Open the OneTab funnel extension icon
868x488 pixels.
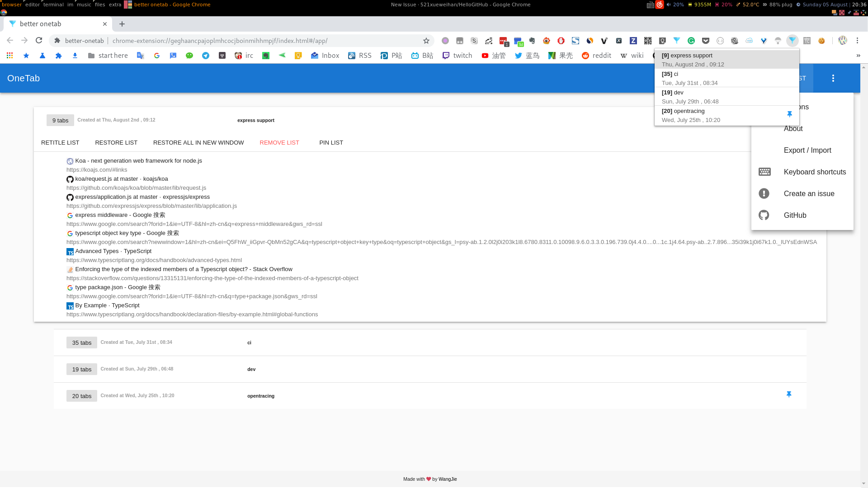[x=793, y=41]
